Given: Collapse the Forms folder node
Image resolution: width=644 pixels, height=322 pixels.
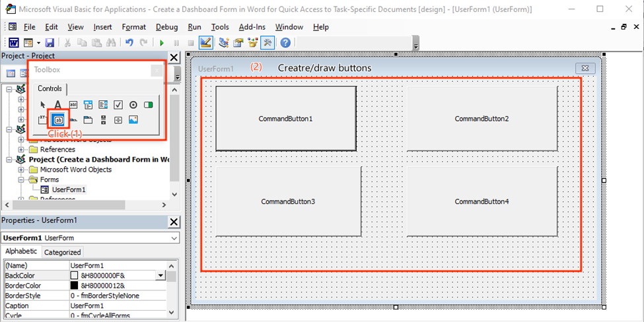Looking at the screenshot, I should (21, 179).
